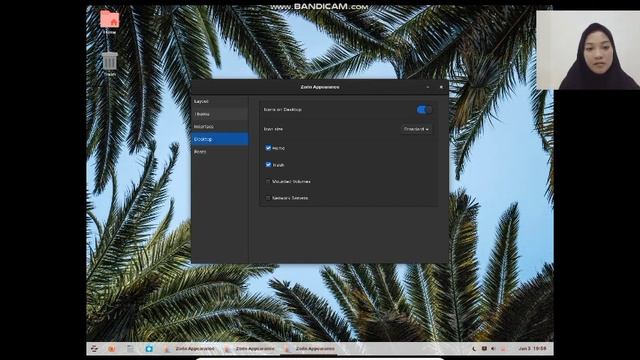Open the Home folder desktop icon
This screenshot has height=360, width=640.
coord(109,22)
